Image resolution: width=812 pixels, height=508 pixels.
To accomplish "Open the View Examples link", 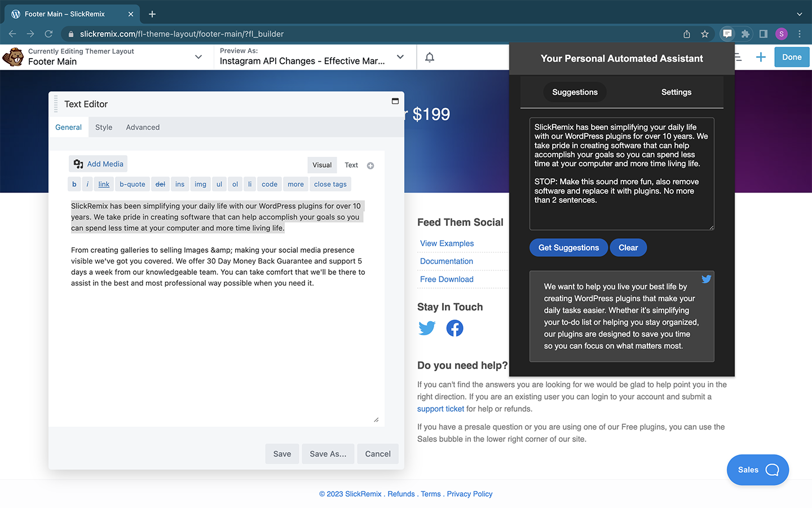I will pos(447,243).
